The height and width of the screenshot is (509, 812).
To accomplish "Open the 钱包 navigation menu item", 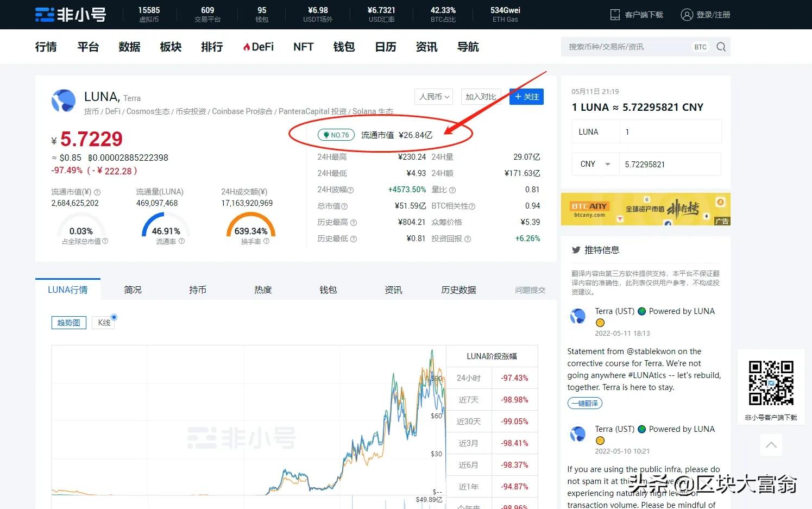I will (x=344, y=47).
